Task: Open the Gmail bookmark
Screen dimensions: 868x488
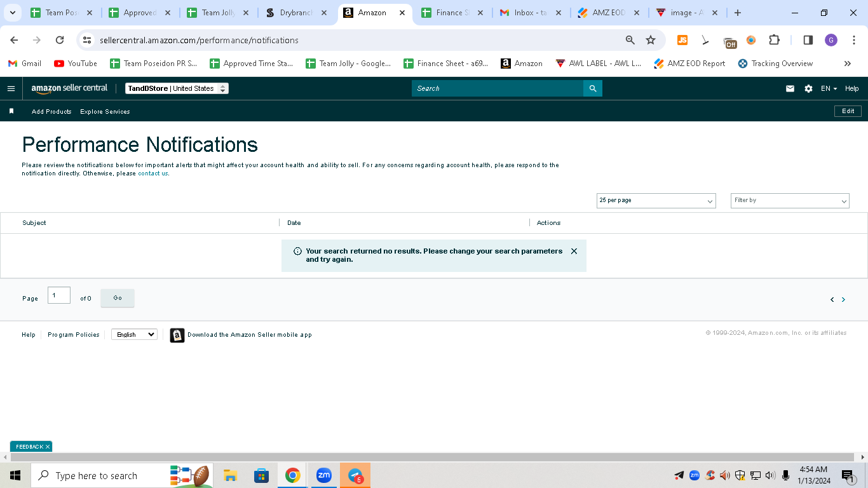Action: (25, 64)
